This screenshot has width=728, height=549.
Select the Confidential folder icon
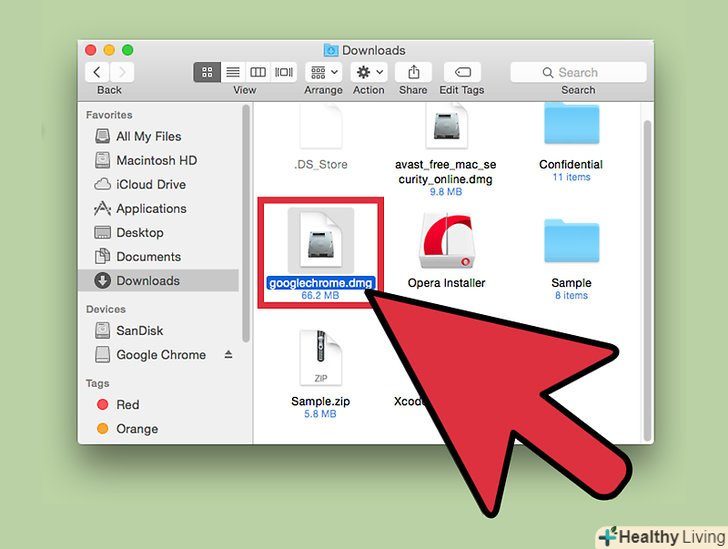point(572,124)
